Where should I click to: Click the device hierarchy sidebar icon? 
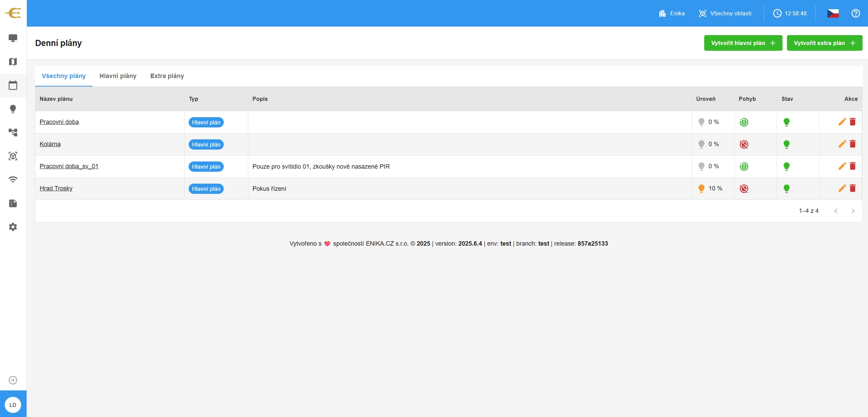[x=13, y=133]
